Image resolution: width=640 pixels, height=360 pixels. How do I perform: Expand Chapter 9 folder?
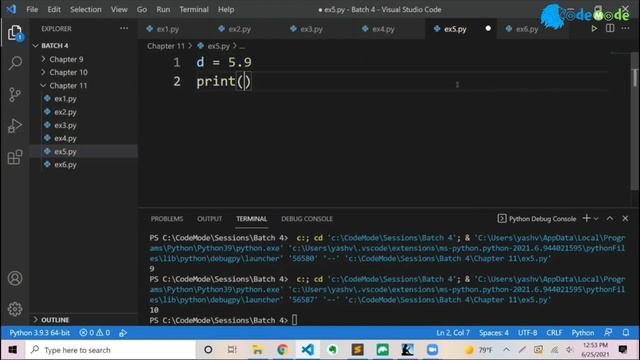(66, 59)
